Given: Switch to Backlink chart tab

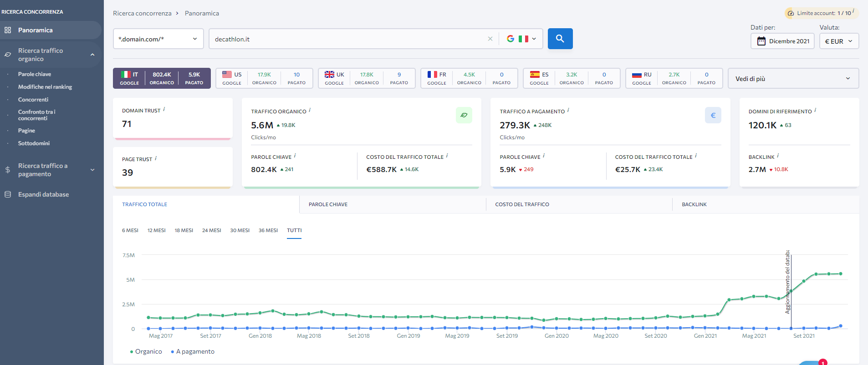Looking at the screenshot, I should [x=766, y=204].
